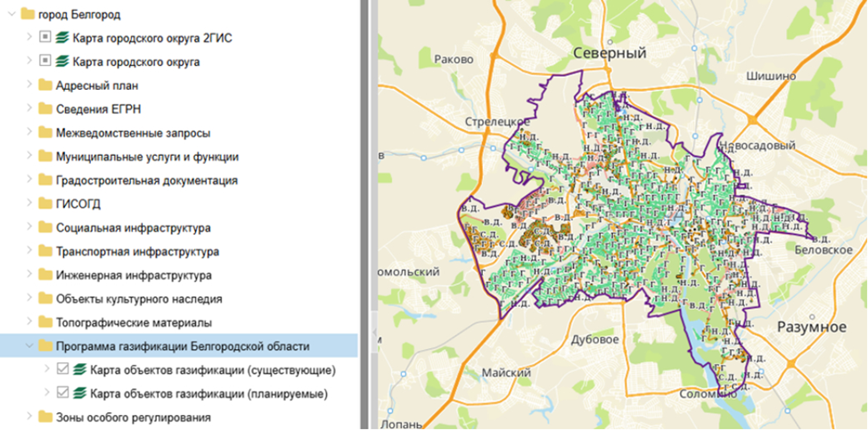Click the ГИСОГД folder icon
The width and height of the screenshot is (868, 430).
coord(45,205)
